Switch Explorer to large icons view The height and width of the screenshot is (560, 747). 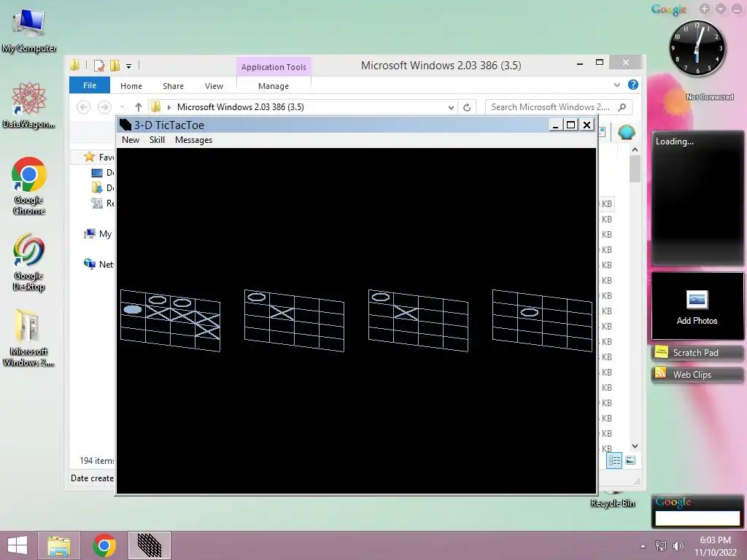pos(630,460)
